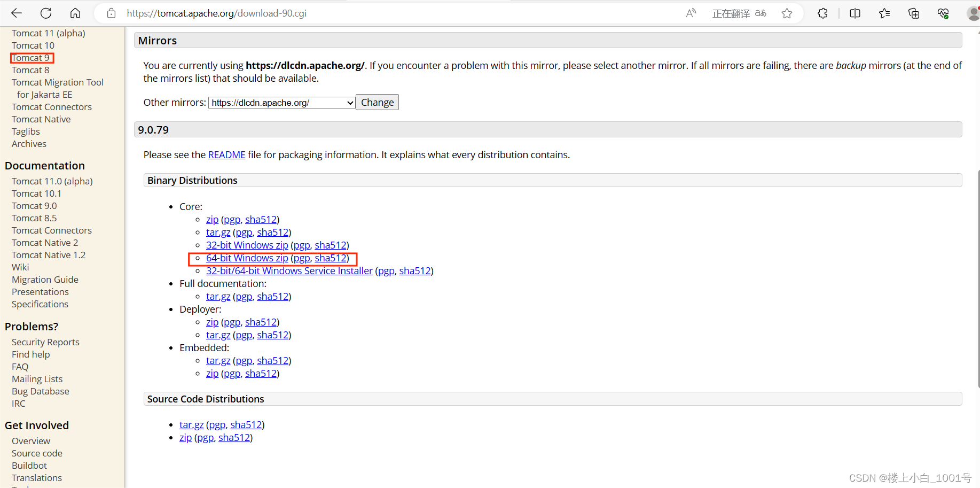Download the 64-bit Windows zip

click(x=247, y=258)
